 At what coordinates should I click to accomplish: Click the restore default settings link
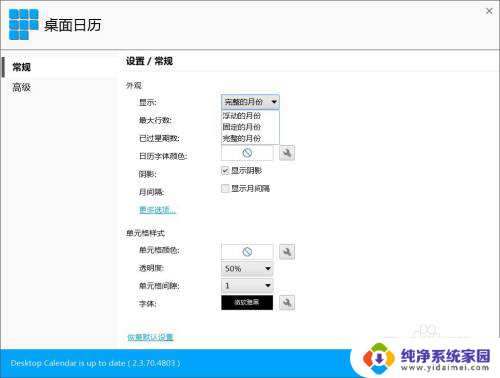[150, 337]
